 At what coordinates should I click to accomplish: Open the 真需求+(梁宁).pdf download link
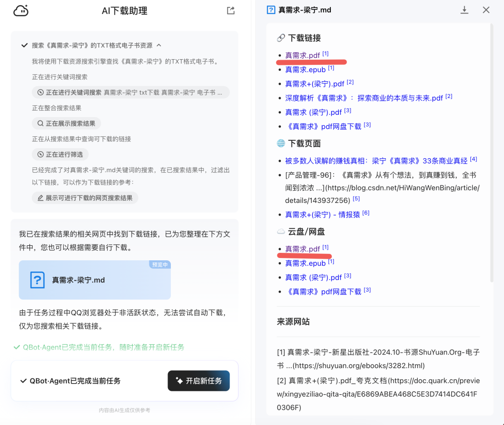[315, 84]
